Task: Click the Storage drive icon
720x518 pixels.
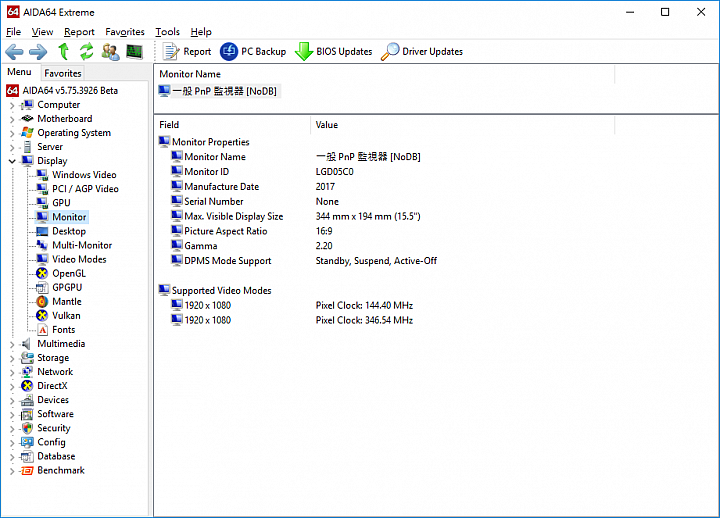Action: [x=27, y=358]
